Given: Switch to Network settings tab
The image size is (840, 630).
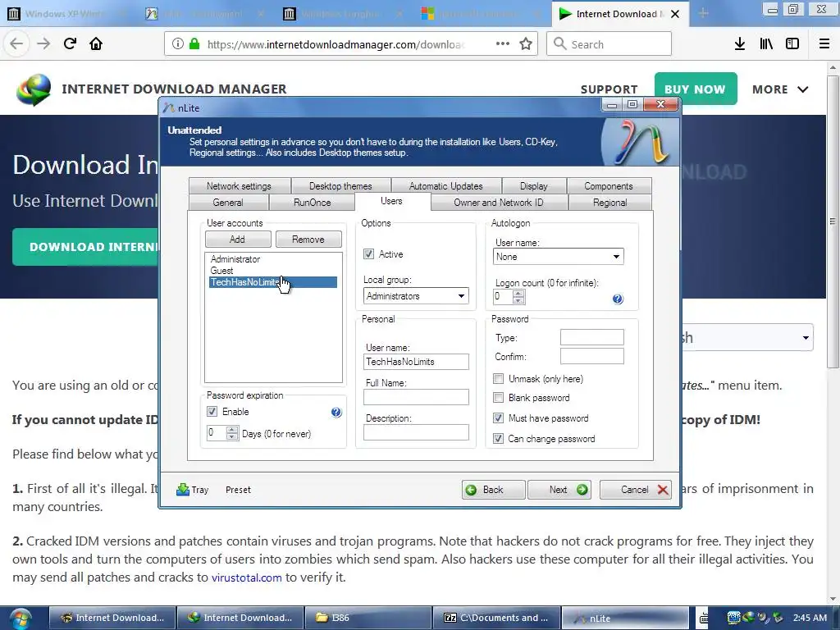Looking at the screenshot, I should pyautogui.click(x=239, y=186).
